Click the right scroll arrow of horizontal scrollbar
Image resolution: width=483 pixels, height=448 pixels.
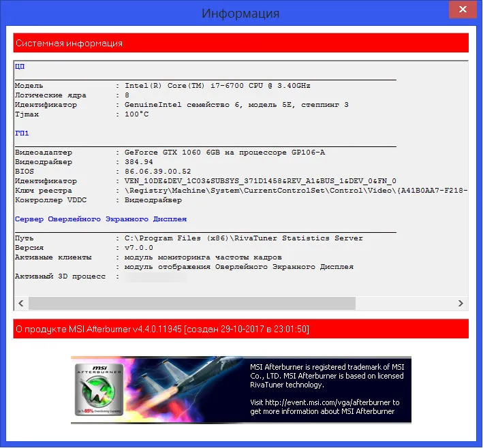coord(461,303)
